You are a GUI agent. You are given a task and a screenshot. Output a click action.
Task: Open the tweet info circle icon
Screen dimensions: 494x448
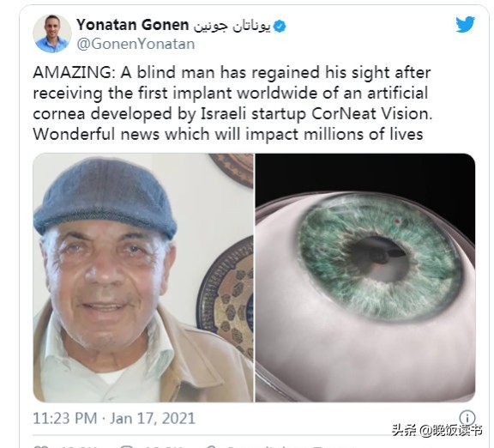coord(467,418)
